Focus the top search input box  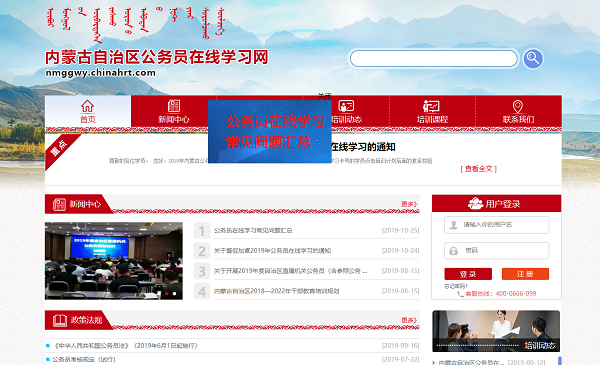434,59
